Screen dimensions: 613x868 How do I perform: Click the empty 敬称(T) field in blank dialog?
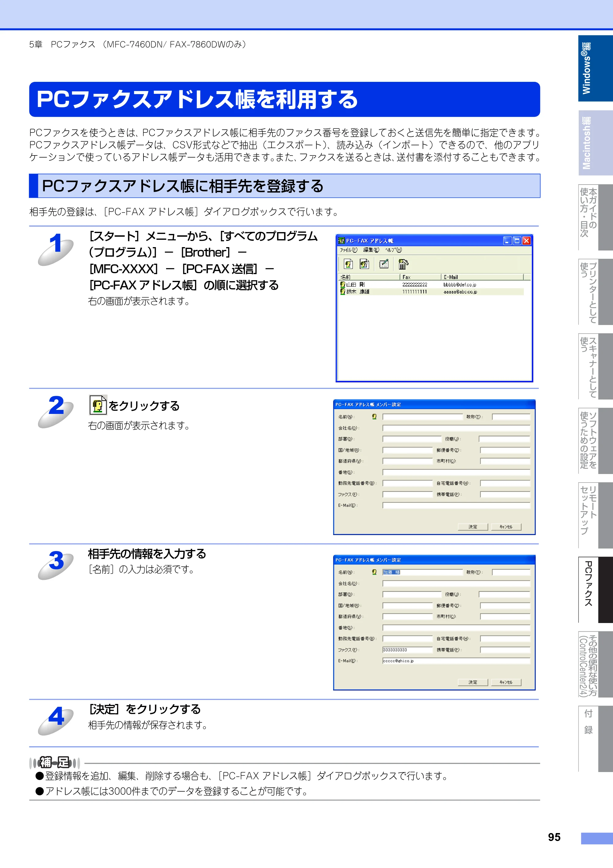click(x=511, y=417)
